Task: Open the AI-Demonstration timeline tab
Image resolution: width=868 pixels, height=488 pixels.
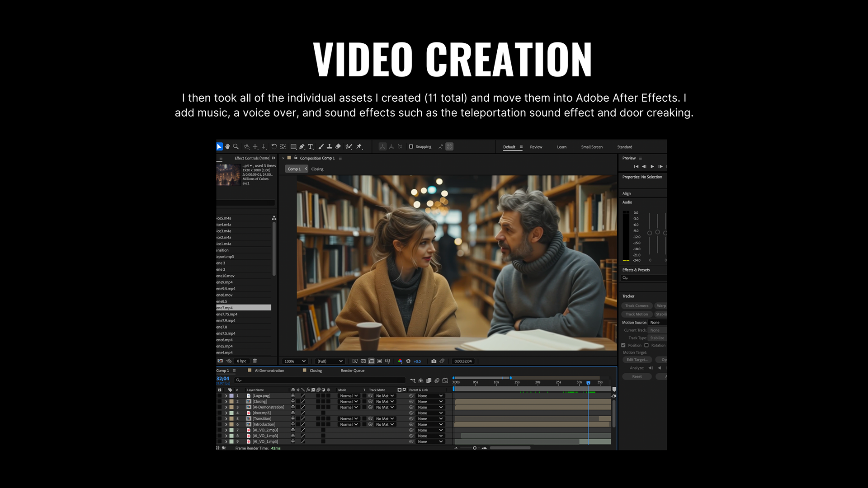Action: click(269, 371)
